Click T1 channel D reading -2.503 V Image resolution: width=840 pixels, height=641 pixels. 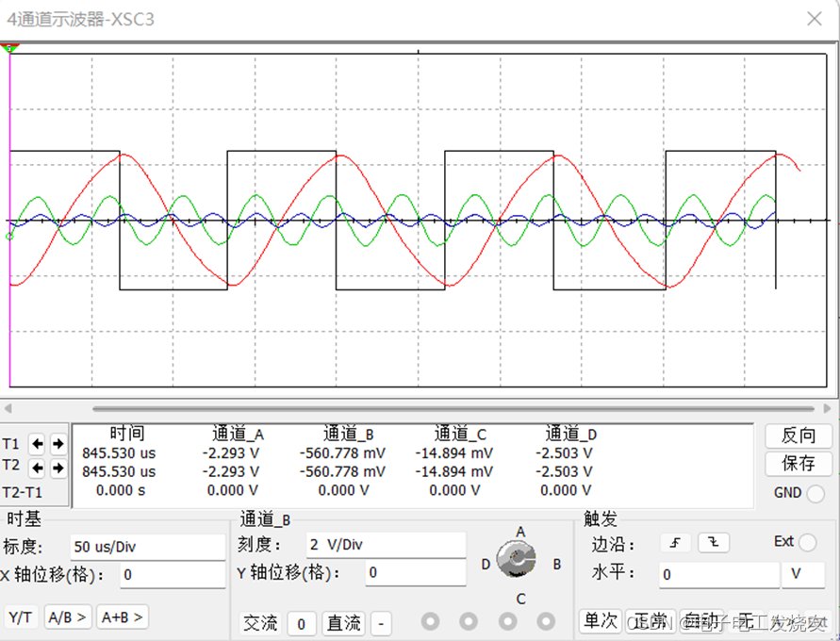pos(564,453)
